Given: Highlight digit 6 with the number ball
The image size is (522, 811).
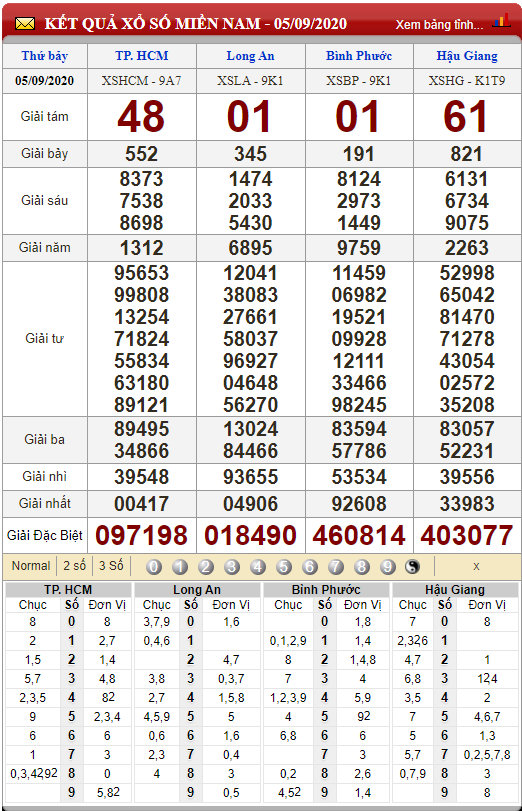Looking at the screenshot, I should tap(309, 567).
